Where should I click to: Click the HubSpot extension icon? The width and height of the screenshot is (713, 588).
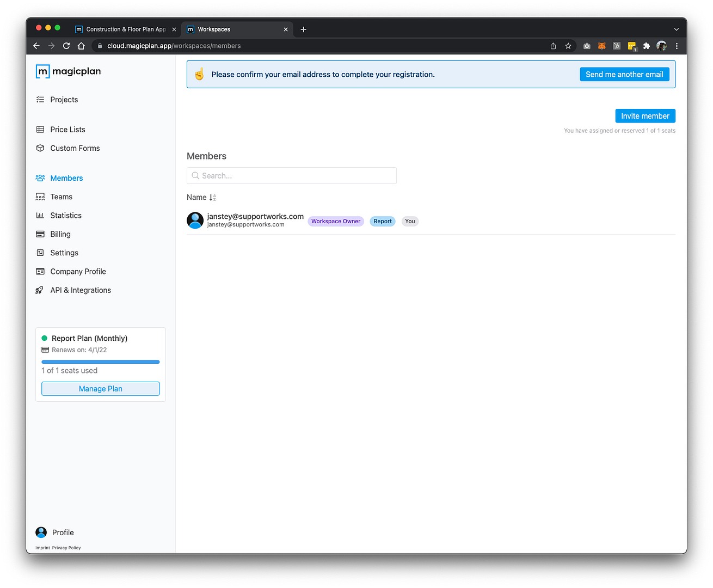(617, 46)
